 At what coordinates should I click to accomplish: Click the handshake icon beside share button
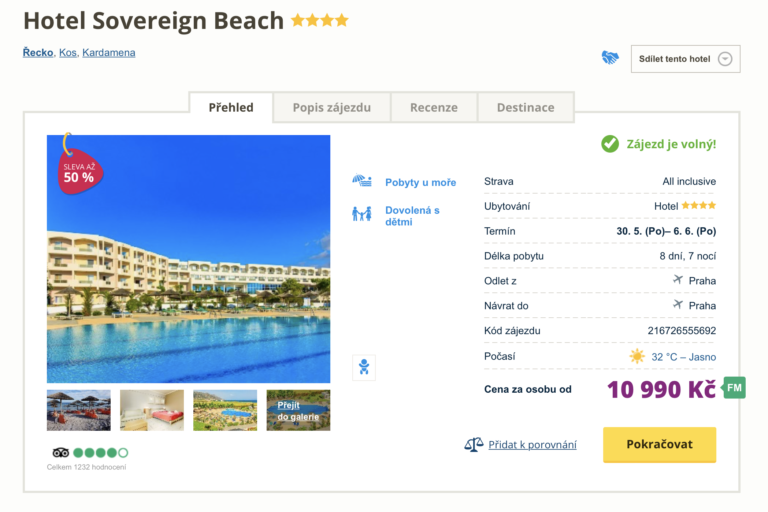610,58
